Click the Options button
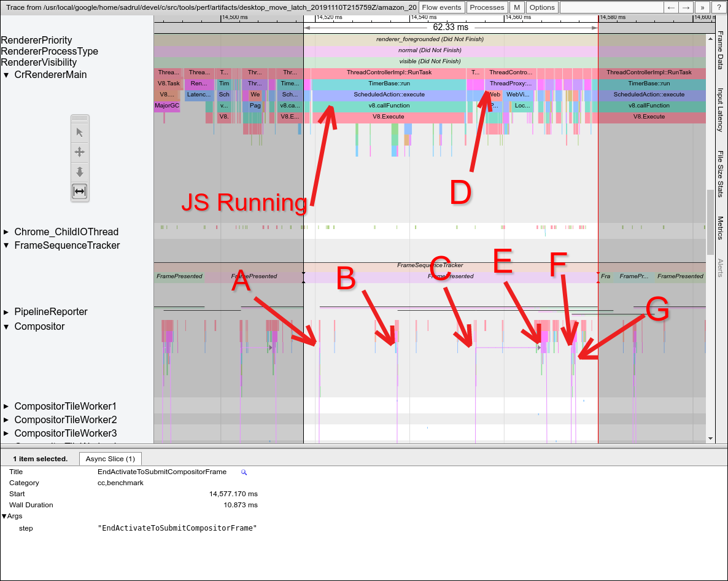 541,7
